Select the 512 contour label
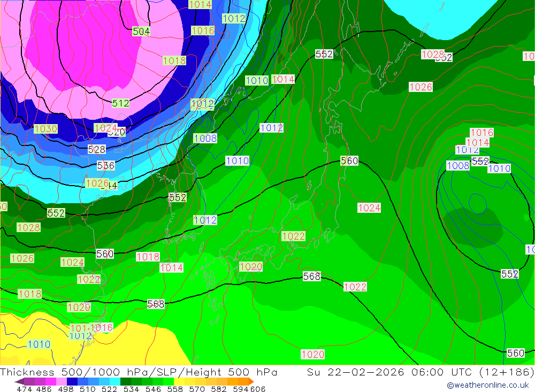 (x=120, y=103)
